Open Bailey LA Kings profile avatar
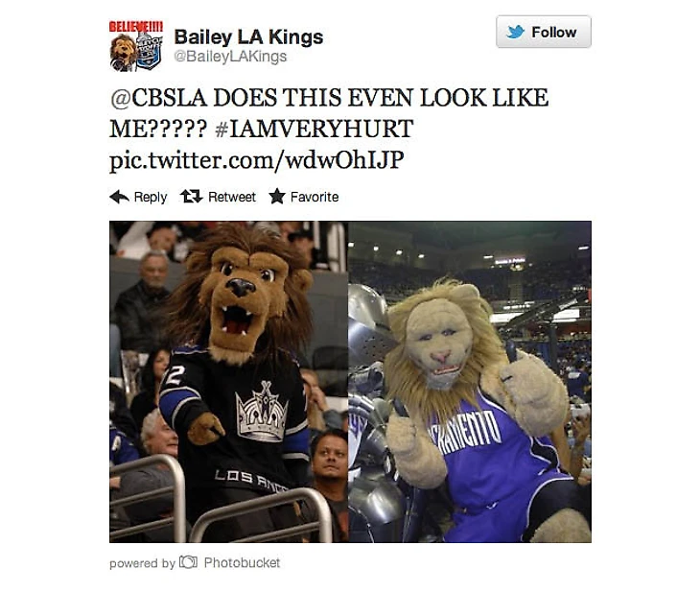This screenshot has width=700, height=593. pyautogui.click(x=136, y=46)
